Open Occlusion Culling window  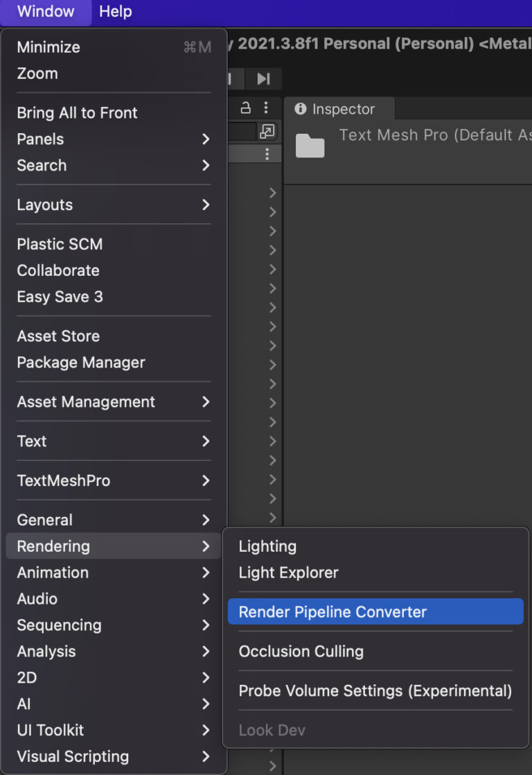pyautogui.click(x=301, y=652)
